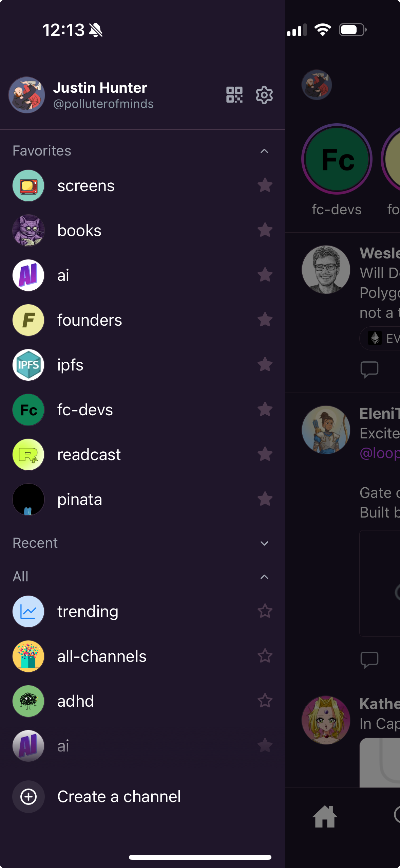
Task: Collapse the All section chevron
Action: (264, 577)
